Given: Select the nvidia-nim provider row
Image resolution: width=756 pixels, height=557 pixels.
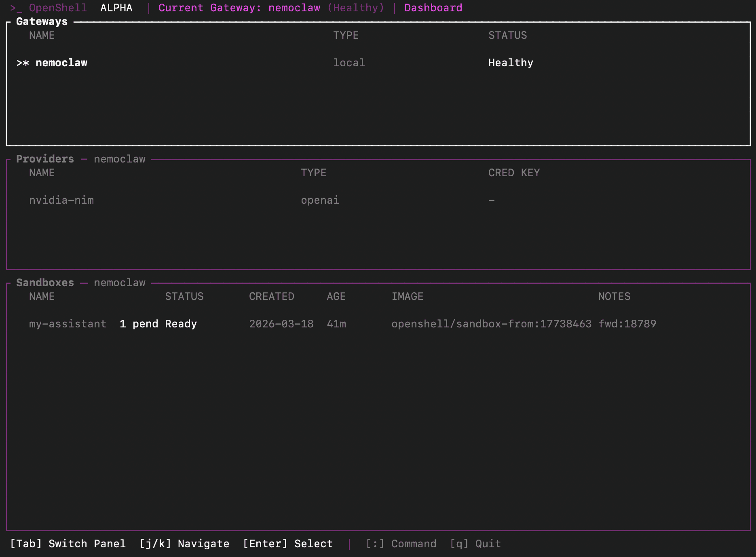Looking at the screenshot, I should (x=61, y=200).
